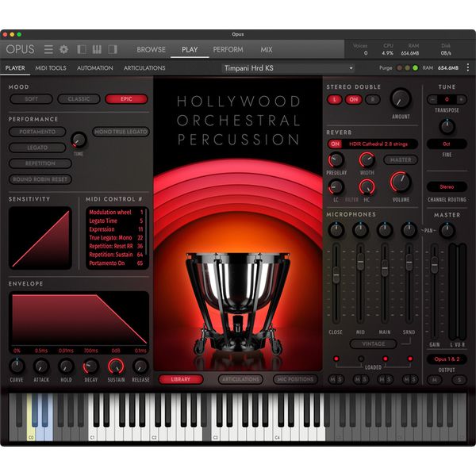Move the master Gain fader
Image resolution: width=476 pixels, height=476 pixels.
point(435,264)
